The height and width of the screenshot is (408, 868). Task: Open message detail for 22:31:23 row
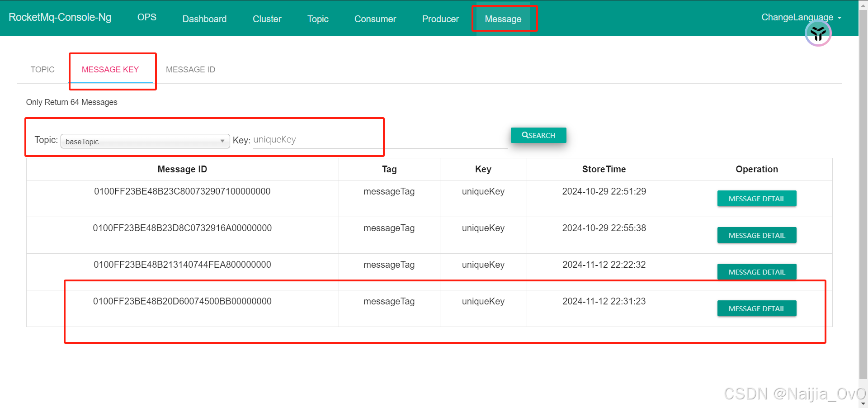click(x=757, y=308)
